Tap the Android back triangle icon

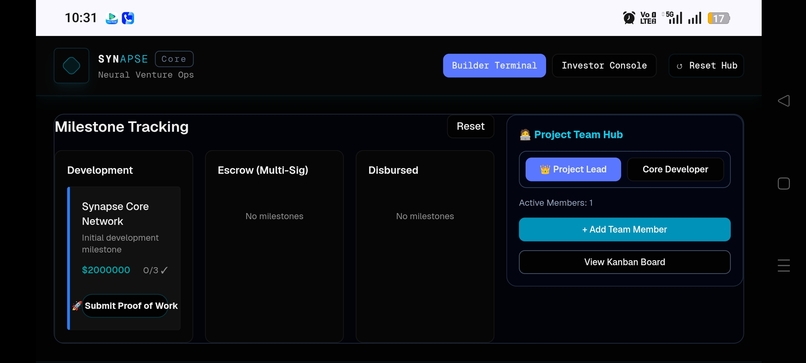tap(783, 101)
